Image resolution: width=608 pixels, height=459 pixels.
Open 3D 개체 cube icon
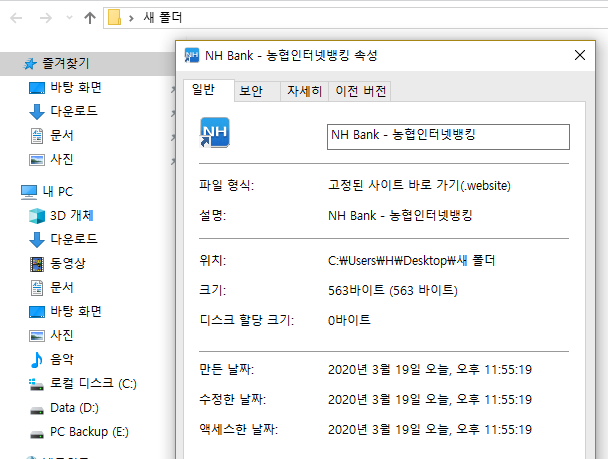[37, 216]
